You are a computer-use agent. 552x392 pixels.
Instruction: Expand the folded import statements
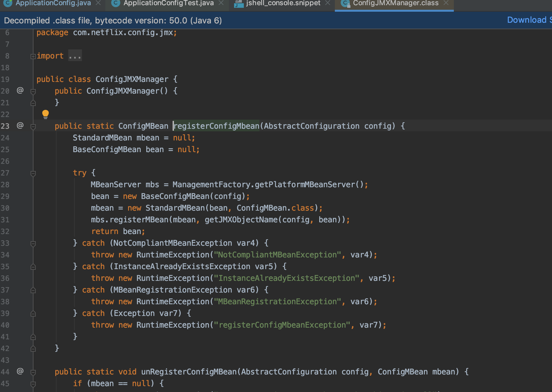click(x=33, y=56)
